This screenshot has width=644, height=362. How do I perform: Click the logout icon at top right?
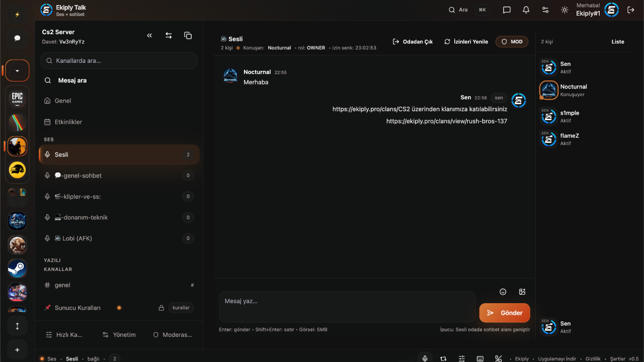tap(631, 10)
